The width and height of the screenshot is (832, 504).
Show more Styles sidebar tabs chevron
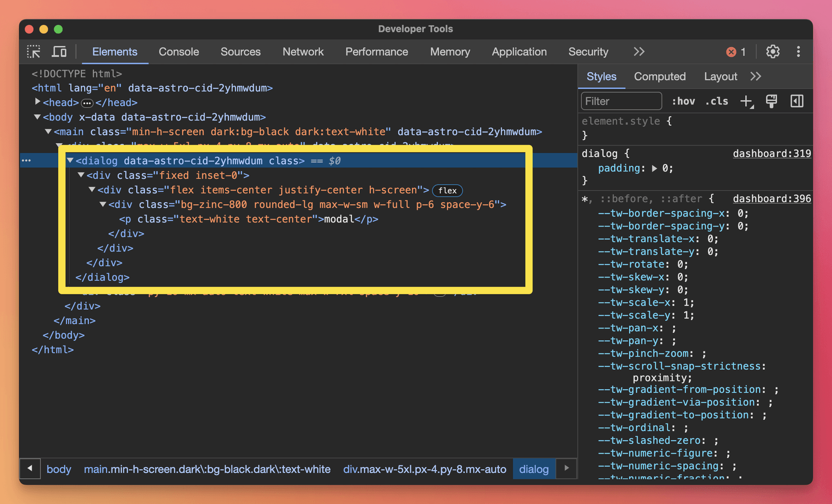click(x=756, y=76)
